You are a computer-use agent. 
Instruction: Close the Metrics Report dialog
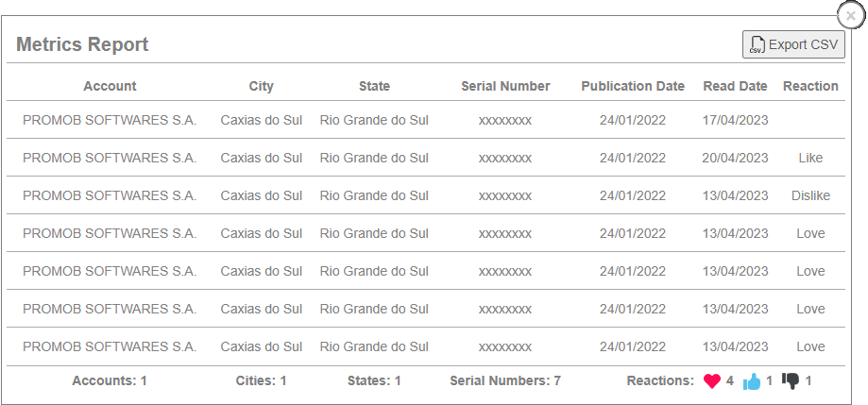point(851,15)
